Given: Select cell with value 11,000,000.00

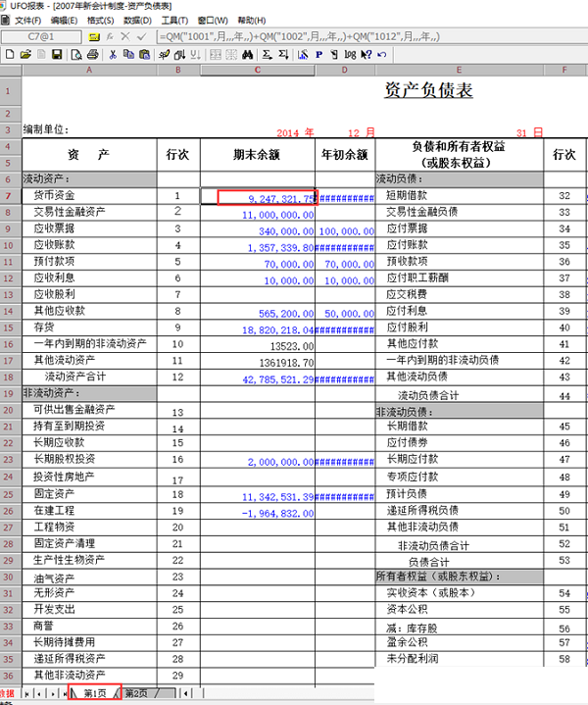Looking at the screenshot, I should tap(258, 213).
